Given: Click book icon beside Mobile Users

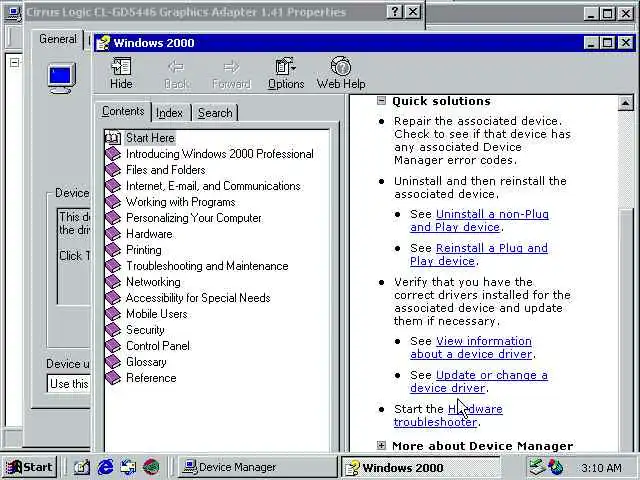Looking at the screenshot, I should [113, 314].
